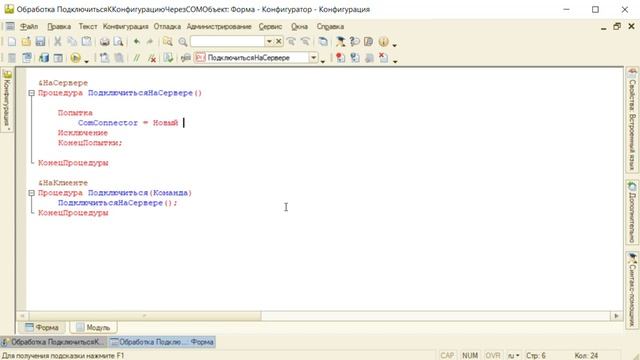640x360 pixels.
Task: Redo with the right arrow icon
Action: [x=149, y=41]
